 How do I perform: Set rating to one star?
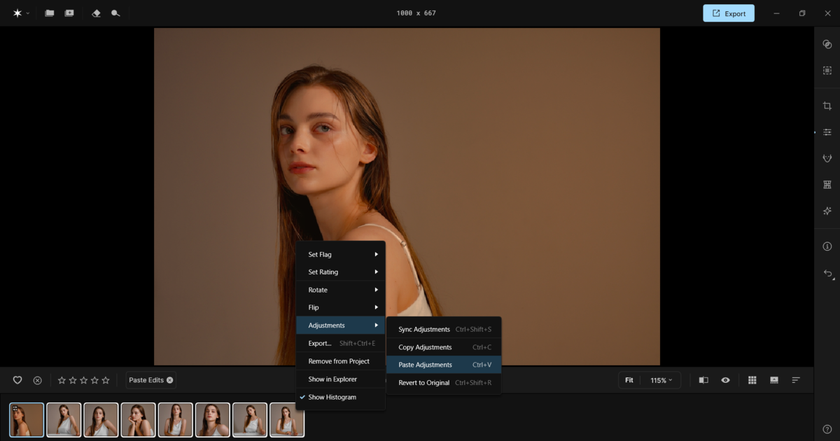62,380
